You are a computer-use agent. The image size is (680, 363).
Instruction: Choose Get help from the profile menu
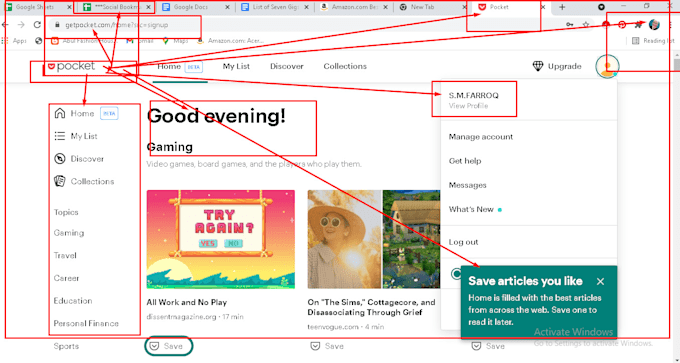465,161
